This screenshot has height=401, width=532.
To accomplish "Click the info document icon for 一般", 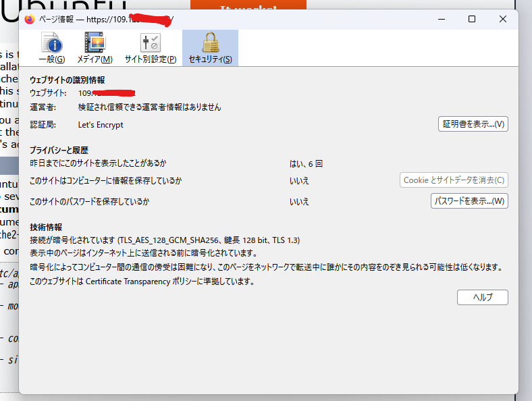I will tap(52, 42).
